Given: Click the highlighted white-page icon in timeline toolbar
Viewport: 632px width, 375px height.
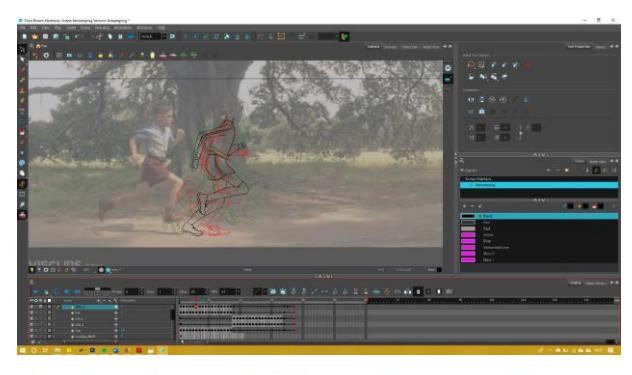Looking at the screenshot, I should point(418,291).
